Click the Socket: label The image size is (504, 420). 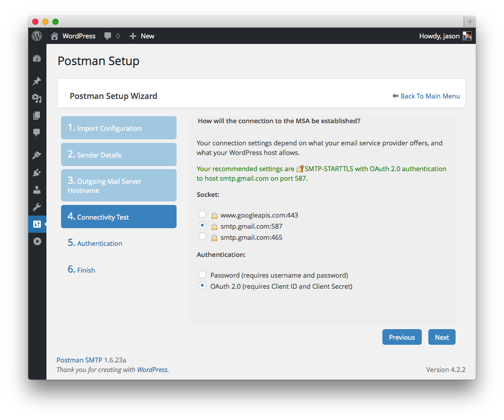point(208,194)
